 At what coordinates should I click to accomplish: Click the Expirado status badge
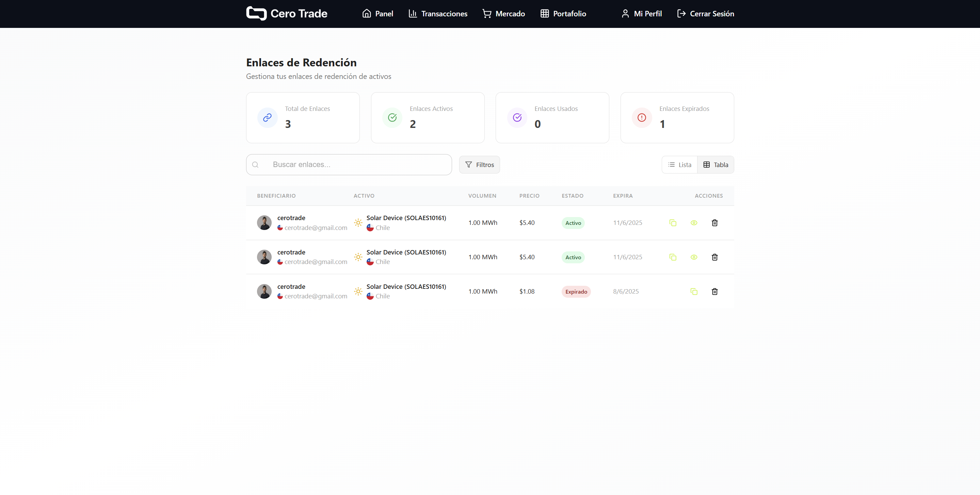pyautogui.click(x=576, y=292)
